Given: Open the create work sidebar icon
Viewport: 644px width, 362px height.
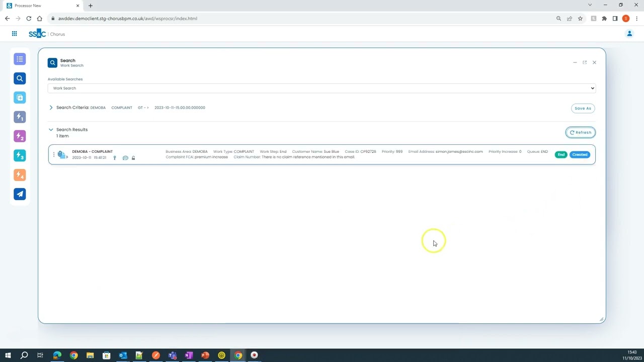Looking at the screenshot, I should (x=20, y=98).
